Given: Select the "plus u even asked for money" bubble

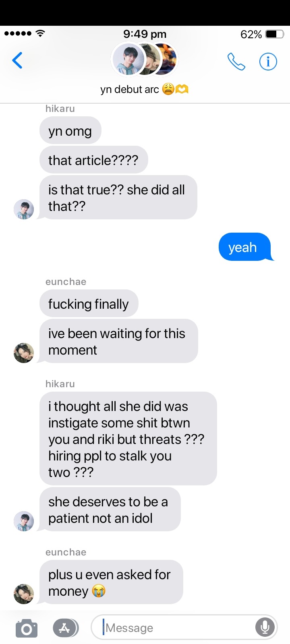Looking at the screenshot, I should (x=111, y=582).
